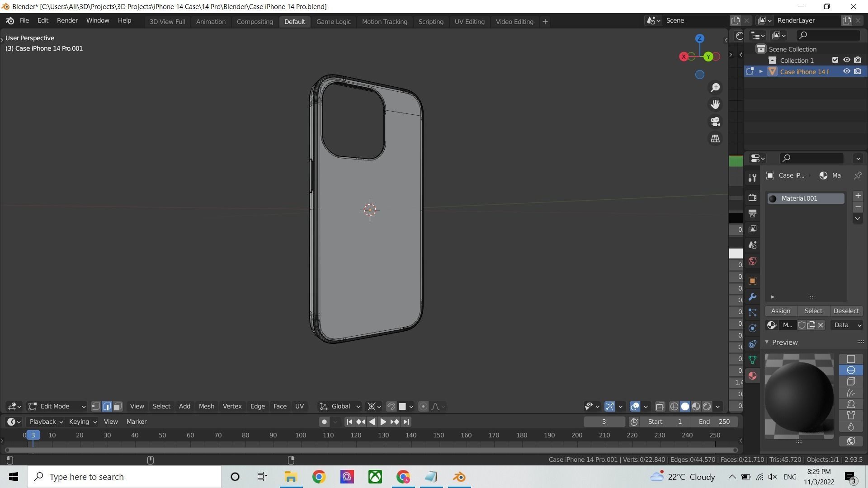
Task: Open the Object Data mesh tab icon
Action: point(752,360)
